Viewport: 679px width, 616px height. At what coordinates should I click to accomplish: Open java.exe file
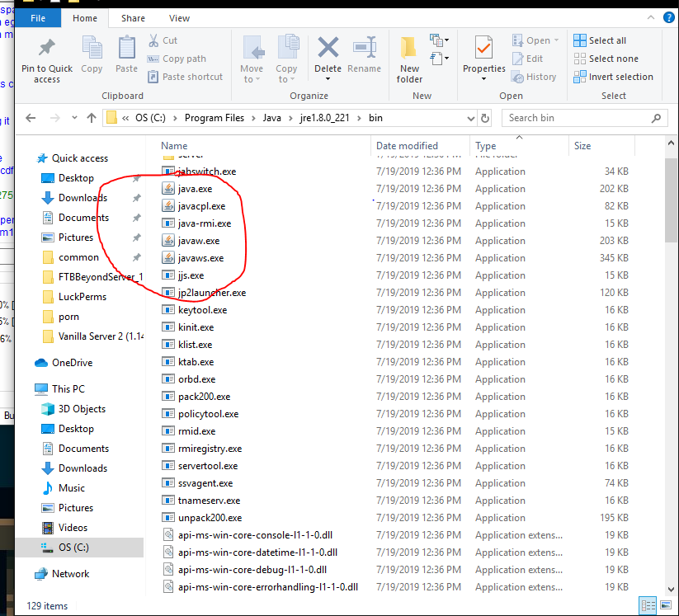[x=195, y=189]
